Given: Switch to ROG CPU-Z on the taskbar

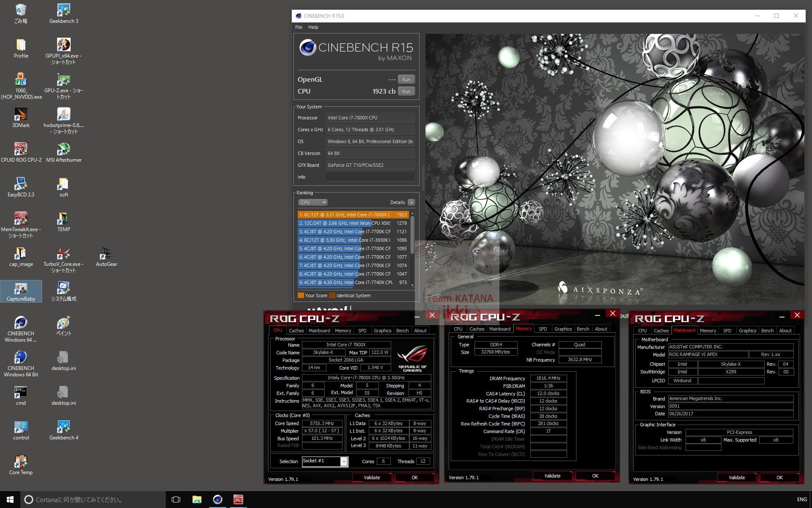Looking at the screenshot, I should (x=238, y=500).
